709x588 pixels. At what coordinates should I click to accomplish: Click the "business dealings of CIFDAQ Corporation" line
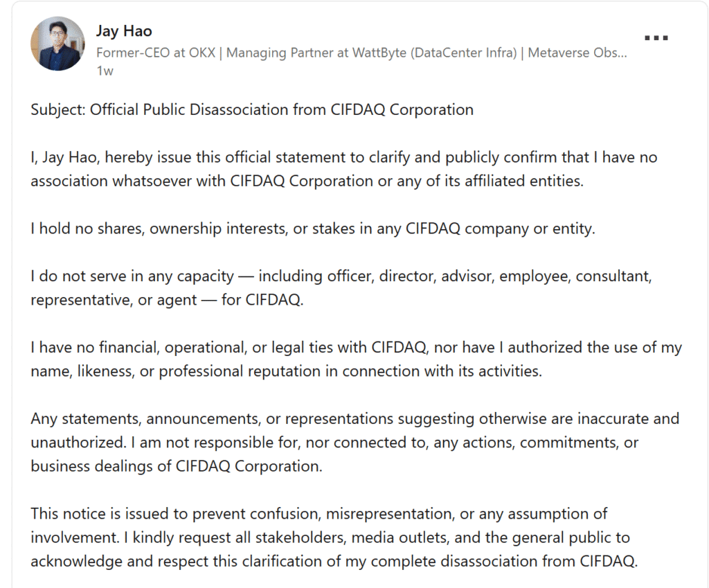(176, 465)
